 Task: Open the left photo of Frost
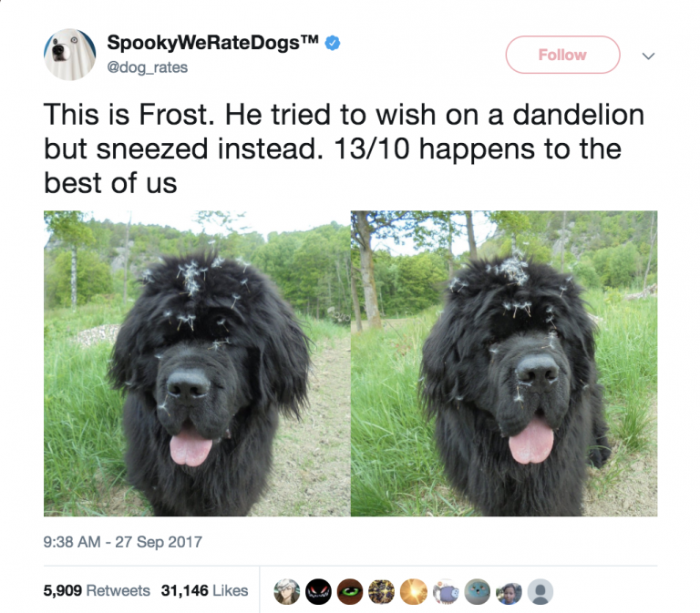[197, 363]
